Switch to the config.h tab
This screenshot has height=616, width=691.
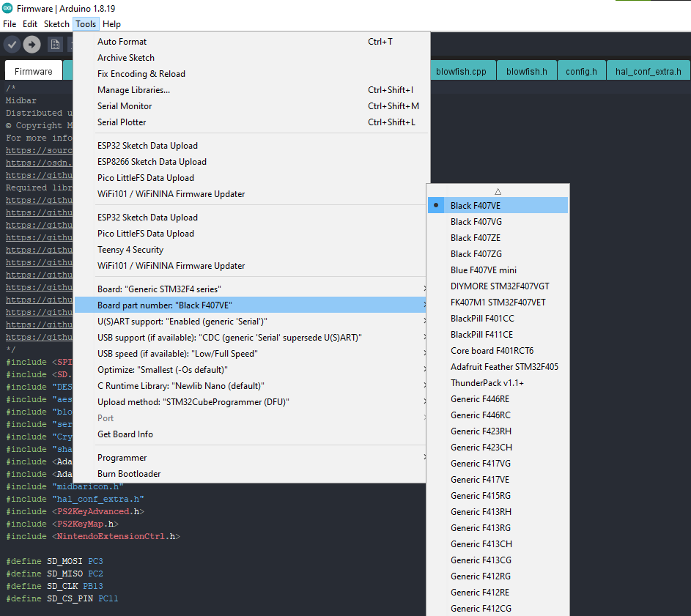click(x=581, y=71)
